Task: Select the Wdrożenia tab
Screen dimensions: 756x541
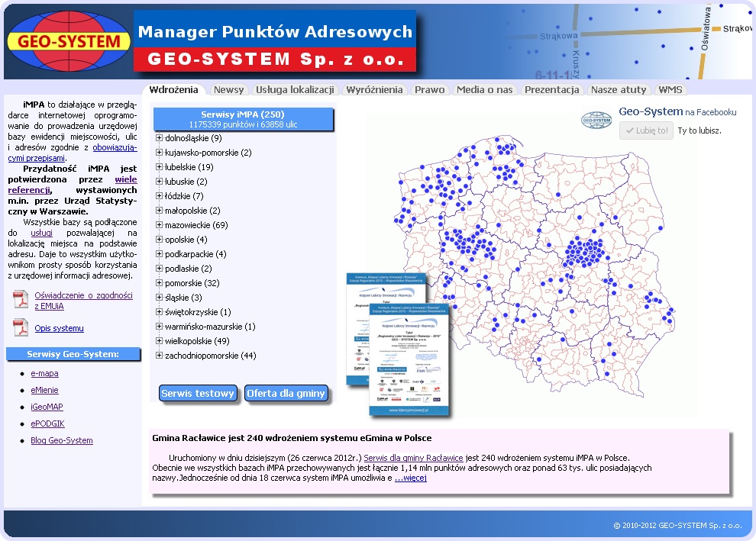Action: (x=173, y=89)
